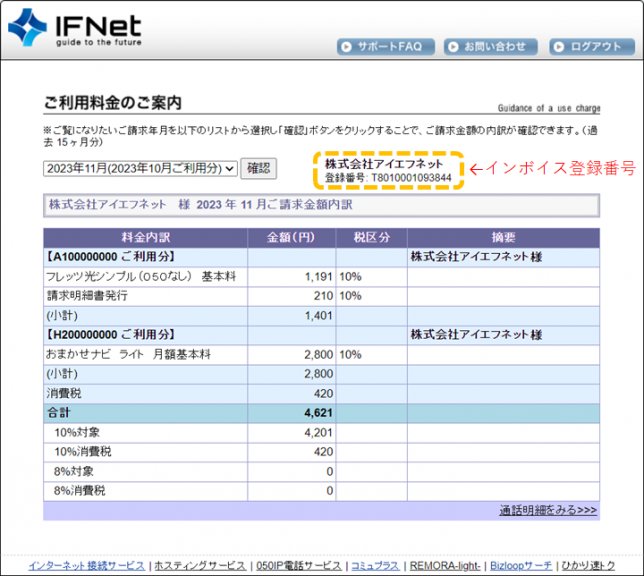Open インターネット接続サービス footer link
Screen dimensions: 644x576
(87, 565)
